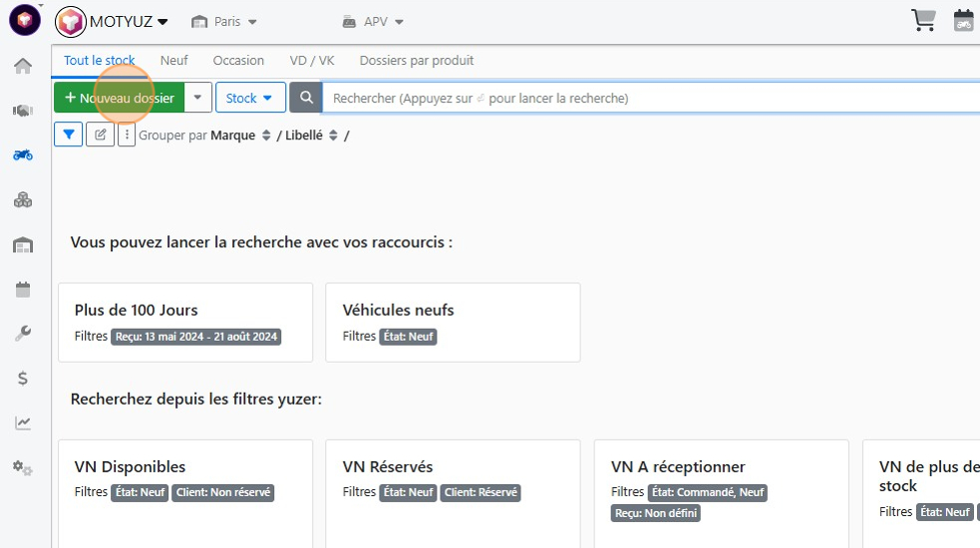Click the magnifying glass search button
This screenshot has width=980, height=548.
point(306,98)
